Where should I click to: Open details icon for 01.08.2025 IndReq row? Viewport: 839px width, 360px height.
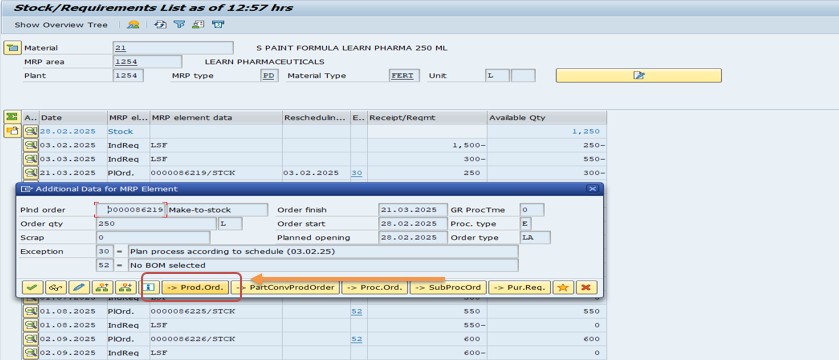coord(30,325)
